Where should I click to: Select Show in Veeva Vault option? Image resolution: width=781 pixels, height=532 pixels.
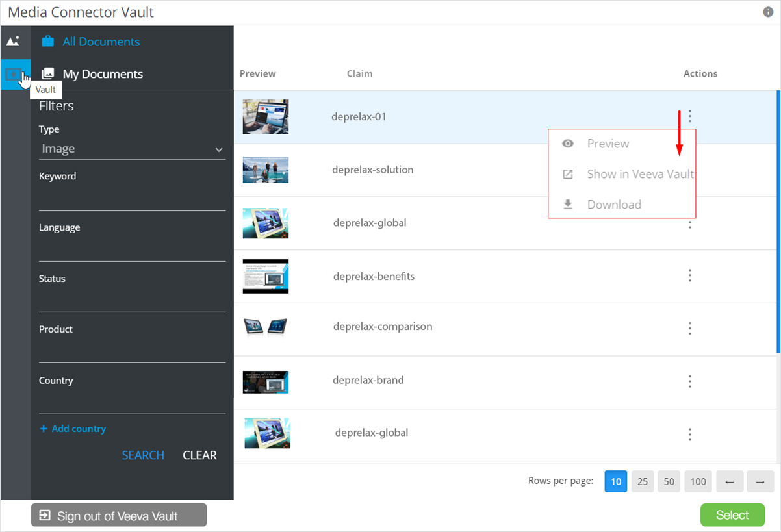point(640,174)
